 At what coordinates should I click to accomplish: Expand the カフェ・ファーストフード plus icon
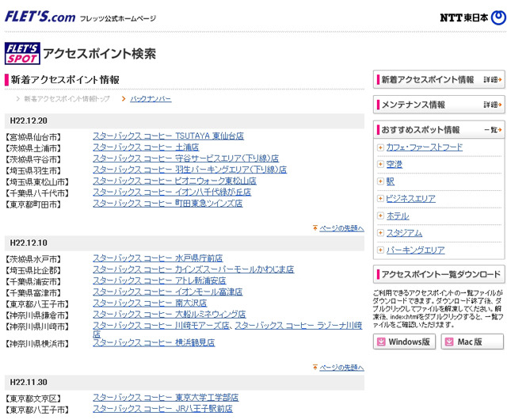(380, 147)
